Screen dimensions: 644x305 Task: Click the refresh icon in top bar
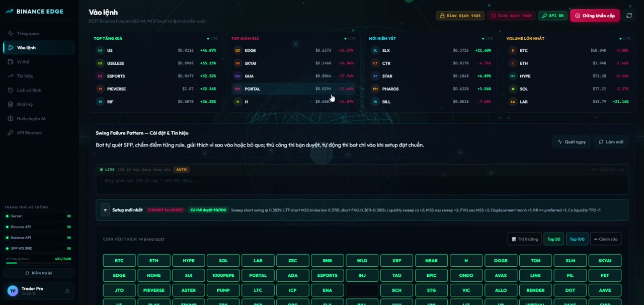629,16
